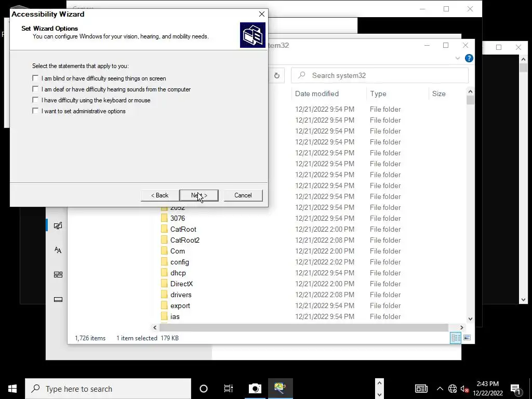Show hidden system tray icons

coord(440,389)
